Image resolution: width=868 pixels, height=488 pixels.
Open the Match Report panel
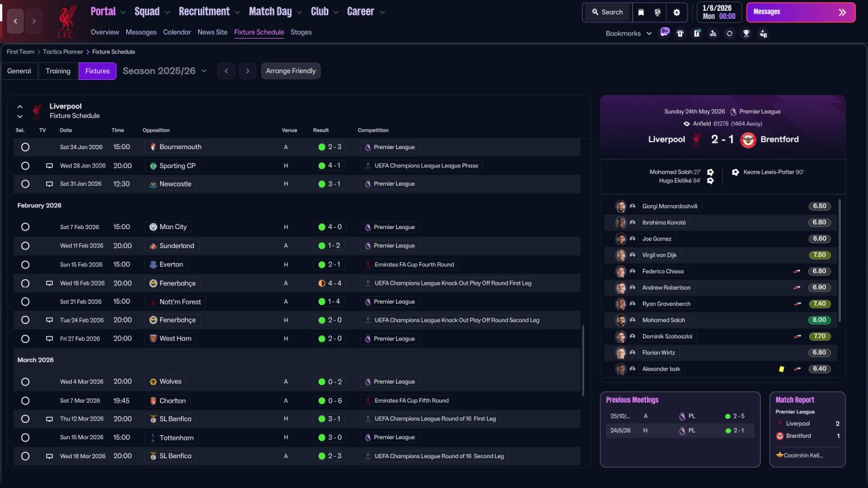807,429
